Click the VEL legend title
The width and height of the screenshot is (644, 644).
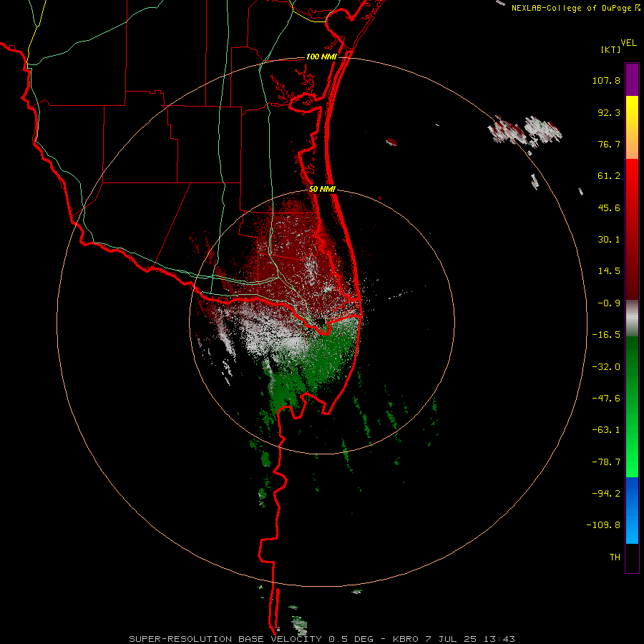click(x=628, y=43)
